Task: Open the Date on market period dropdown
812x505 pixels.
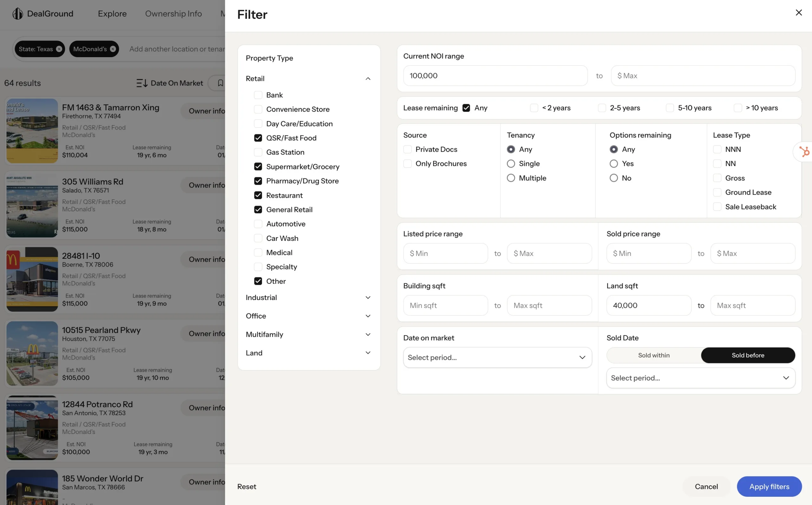Action: pyautogui.click(x=497, y=357)
